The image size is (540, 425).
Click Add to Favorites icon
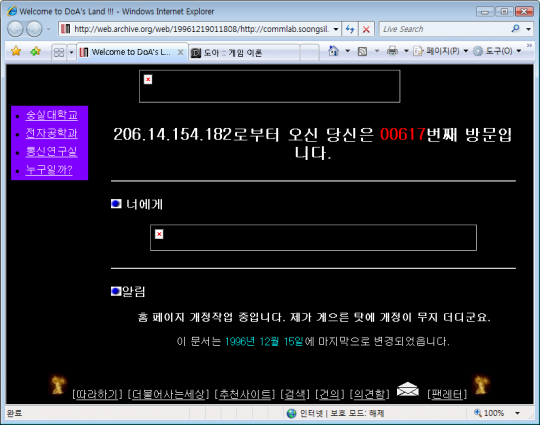point(35,52)
